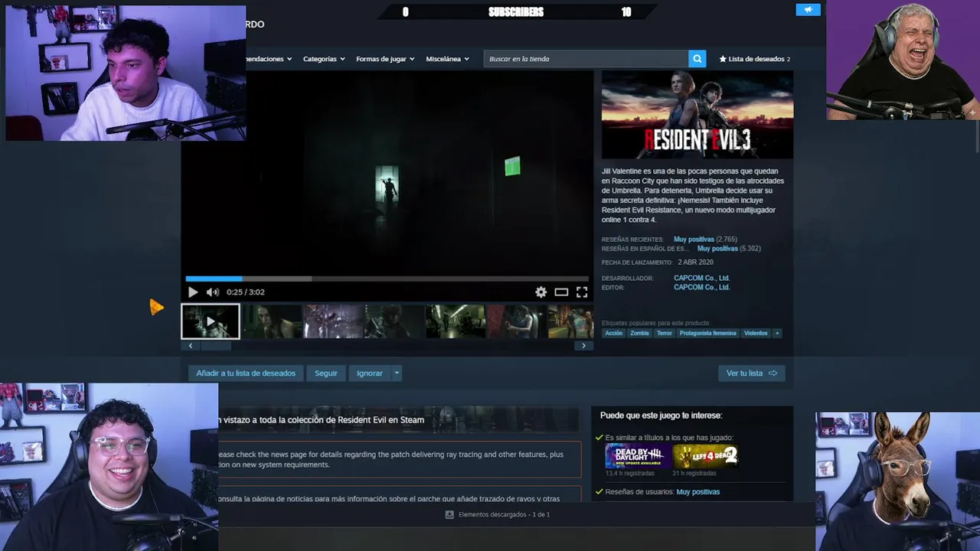Mute the trailer with the speaker icon
980x551 pixels.
[x=212, y=292]
